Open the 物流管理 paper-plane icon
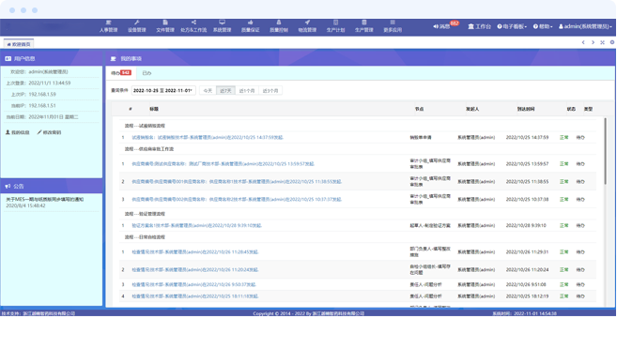Viewport: 617px width, 364px height. (307, 23)
